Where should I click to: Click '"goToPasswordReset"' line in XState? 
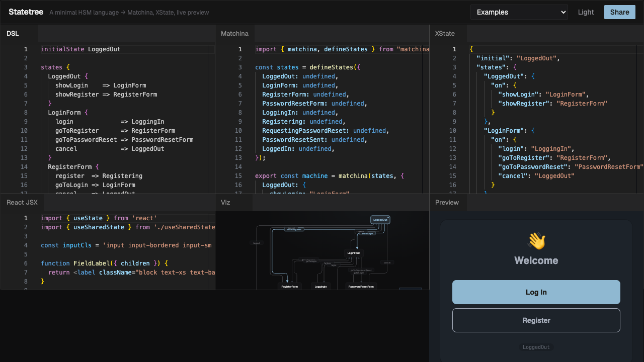pyautogui.click(x=571, y=167)
